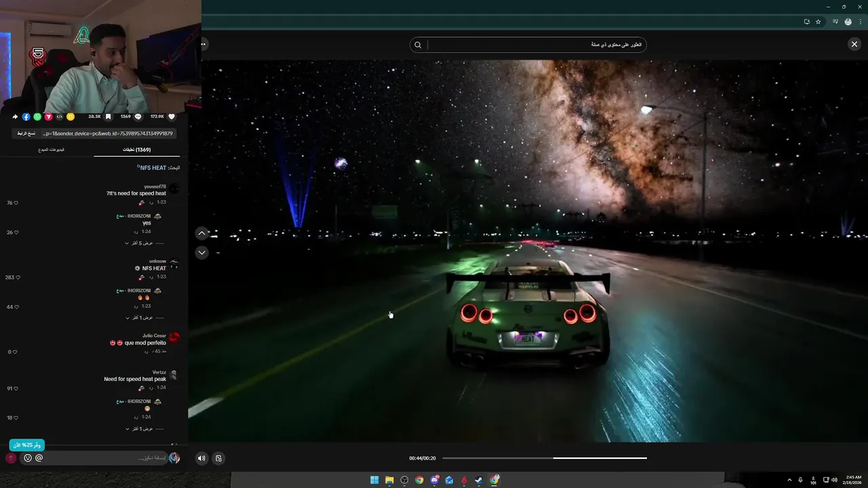
Task: Open unknow's username link
Action: pos(157,261)
